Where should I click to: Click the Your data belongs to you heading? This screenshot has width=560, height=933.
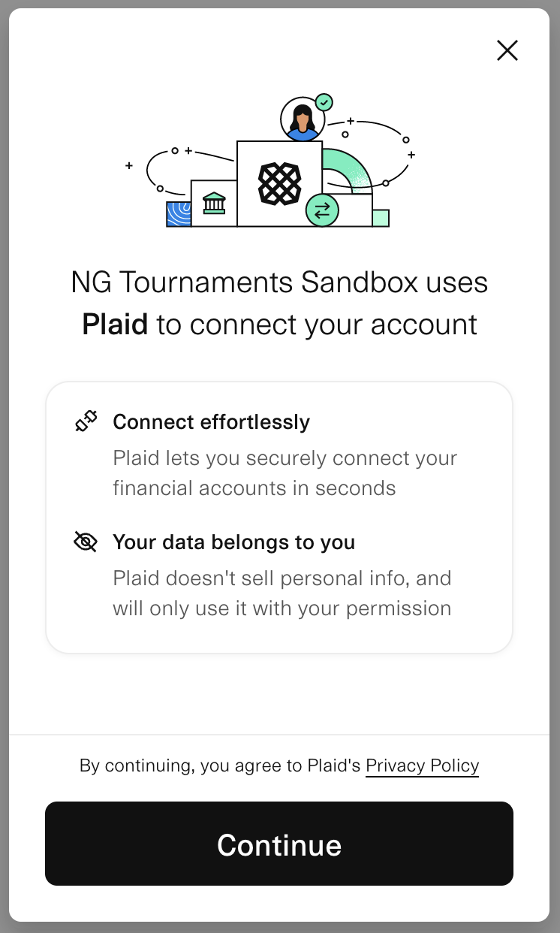click(x=233, y=542)
